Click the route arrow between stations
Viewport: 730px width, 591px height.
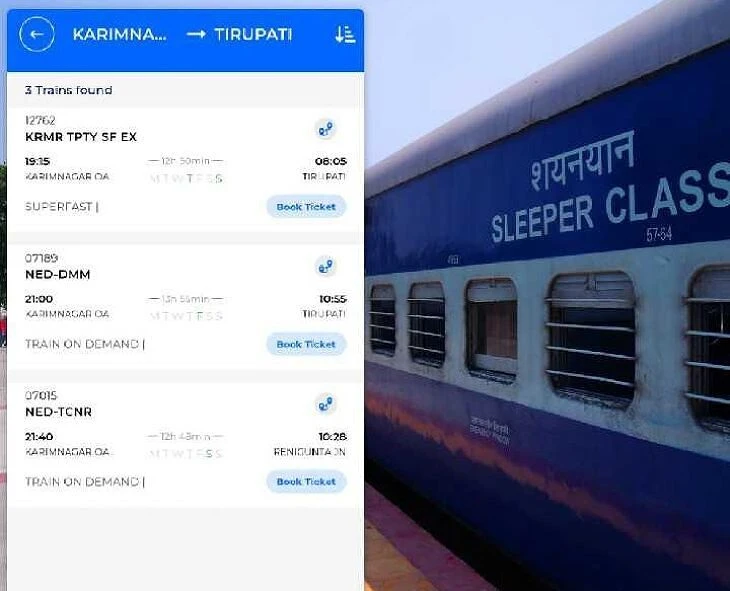pos(196,34)
